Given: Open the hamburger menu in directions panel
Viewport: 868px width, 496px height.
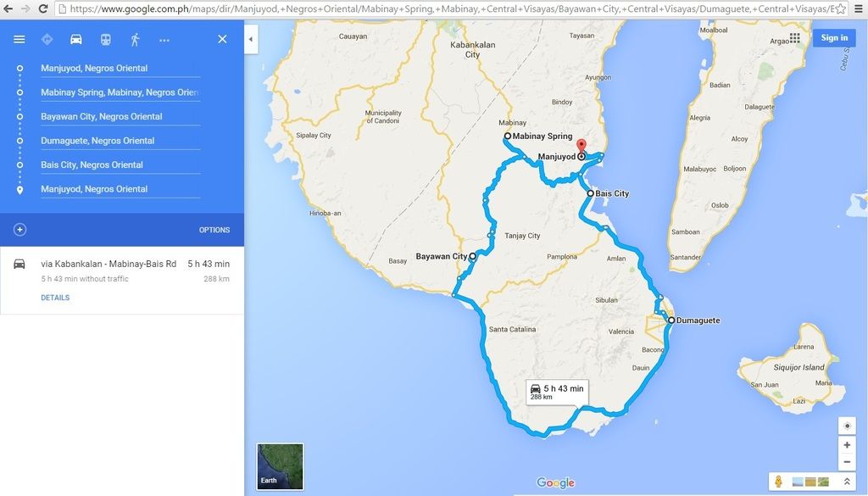Looking at the screenshot, I should pyautogui.click(x=19, y=39).
